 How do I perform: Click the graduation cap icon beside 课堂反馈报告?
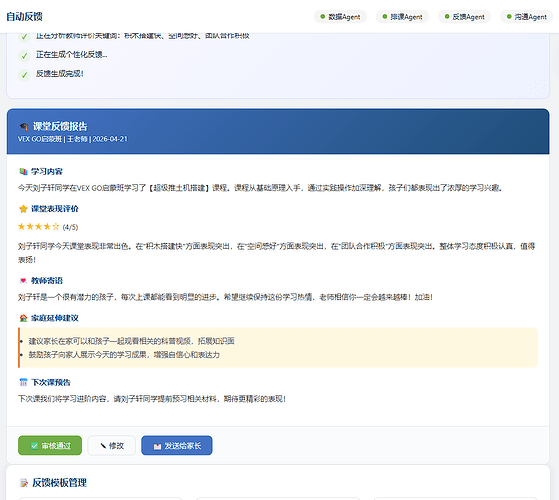tap(24, 127)
